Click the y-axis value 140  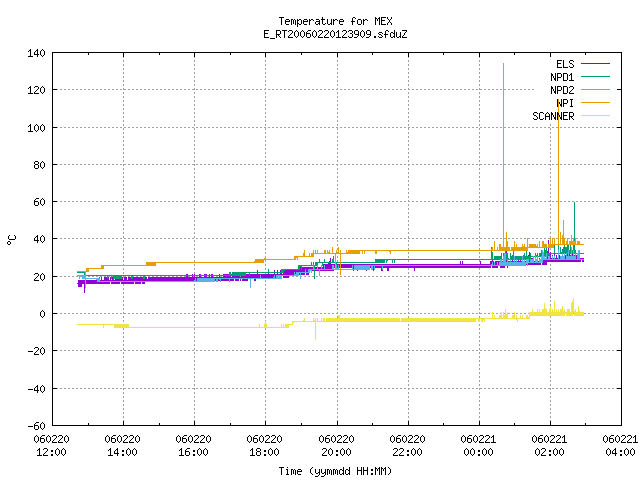(37, 53)
